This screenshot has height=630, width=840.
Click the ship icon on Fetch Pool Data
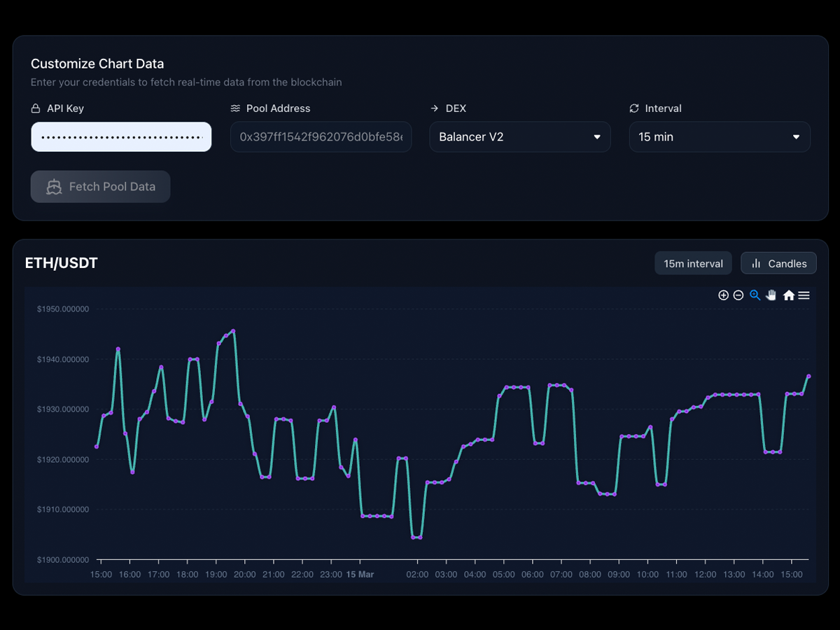(54, 187)
